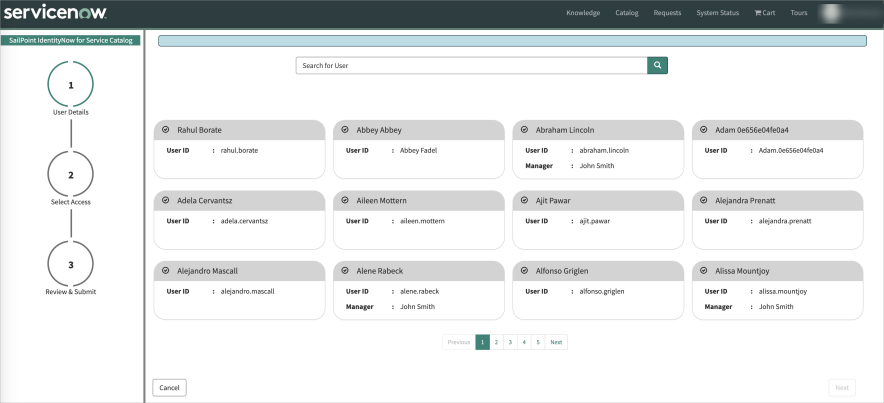
Task: Select the Abbey Abbey check circle
Action: (x=345, y=130)
